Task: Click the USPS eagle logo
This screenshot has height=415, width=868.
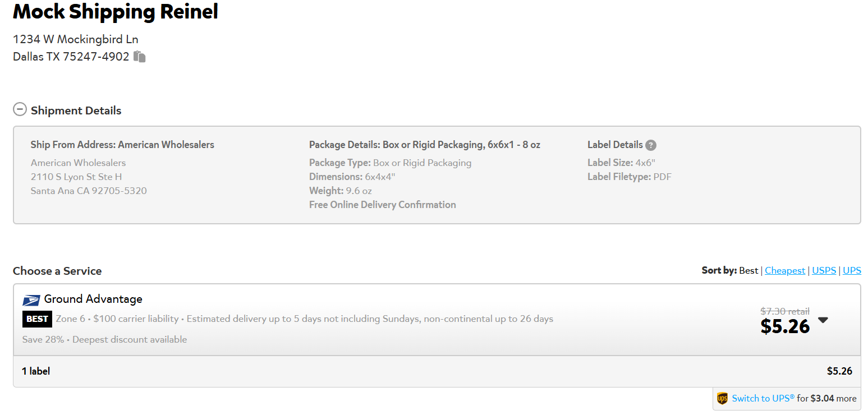Action: tap(31, 300)
